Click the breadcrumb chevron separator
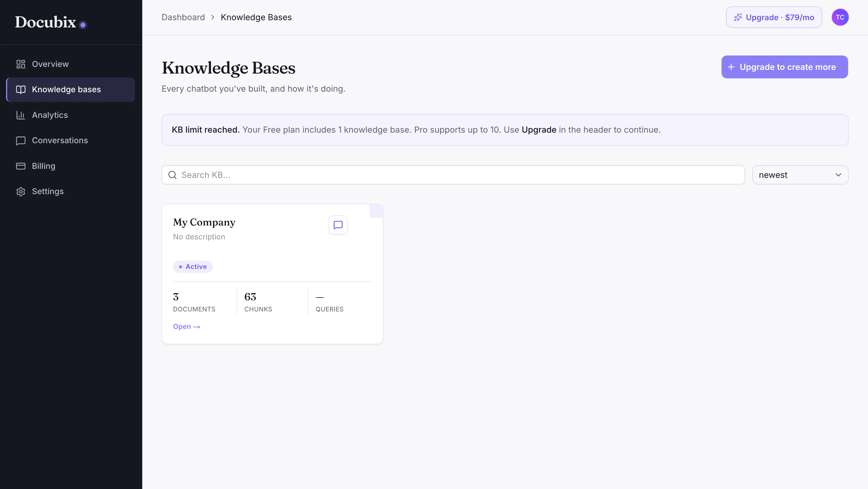The image size is (868, 489). point(212,17)
